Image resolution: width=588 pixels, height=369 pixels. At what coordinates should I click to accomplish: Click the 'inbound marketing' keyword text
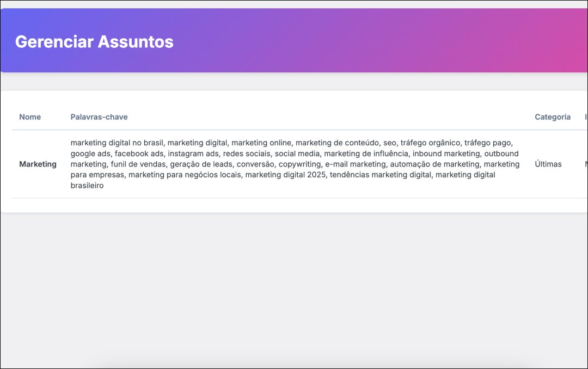446,153
